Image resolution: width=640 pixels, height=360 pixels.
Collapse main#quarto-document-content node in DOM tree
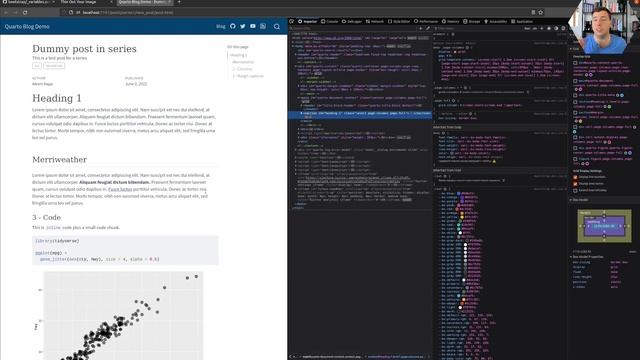pos(298,98)
